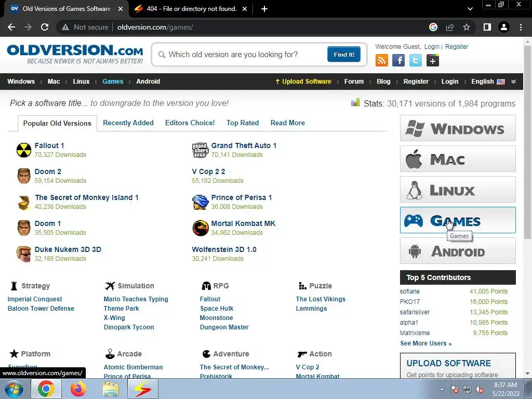Switch to the Recently Added tab
532x399 pixels.
click(x=128, y=123)
